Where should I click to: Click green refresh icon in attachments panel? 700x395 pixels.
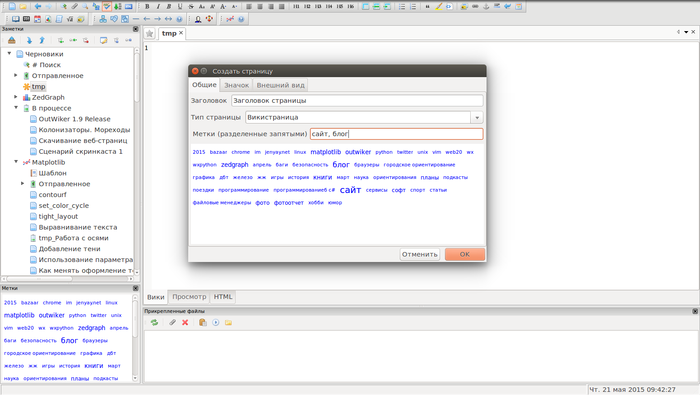point(154,322)
